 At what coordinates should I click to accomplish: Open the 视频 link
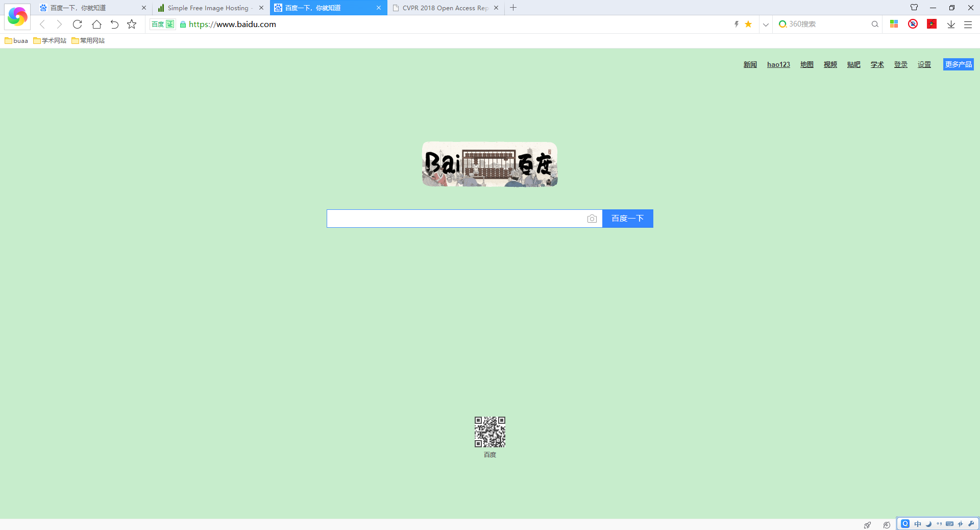click(x=830, y=64)
